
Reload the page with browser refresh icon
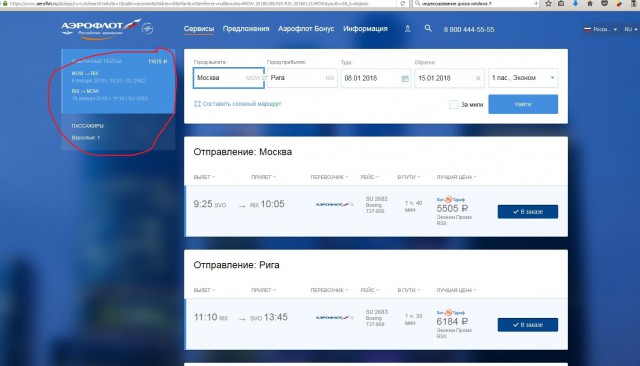pos(402,3)
